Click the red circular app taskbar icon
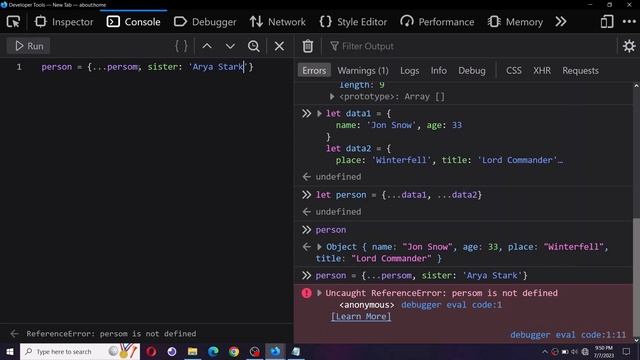This screenshot has height=360, width=640. (255, 351)
